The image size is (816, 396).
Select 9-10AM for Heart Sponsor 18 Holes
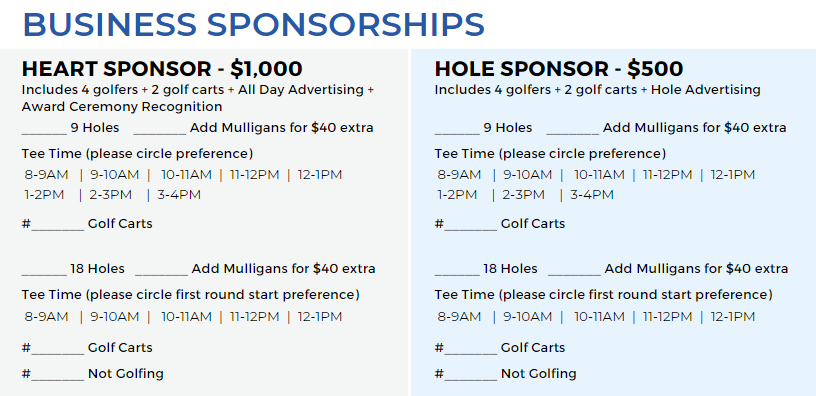[114, 316]
